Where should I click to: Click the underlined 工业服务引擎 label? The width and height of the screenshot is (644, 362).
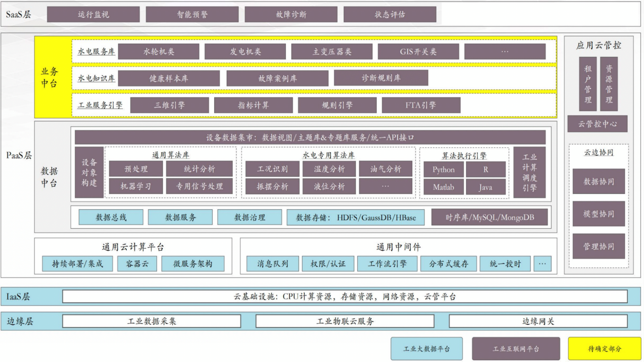point(100,105)
